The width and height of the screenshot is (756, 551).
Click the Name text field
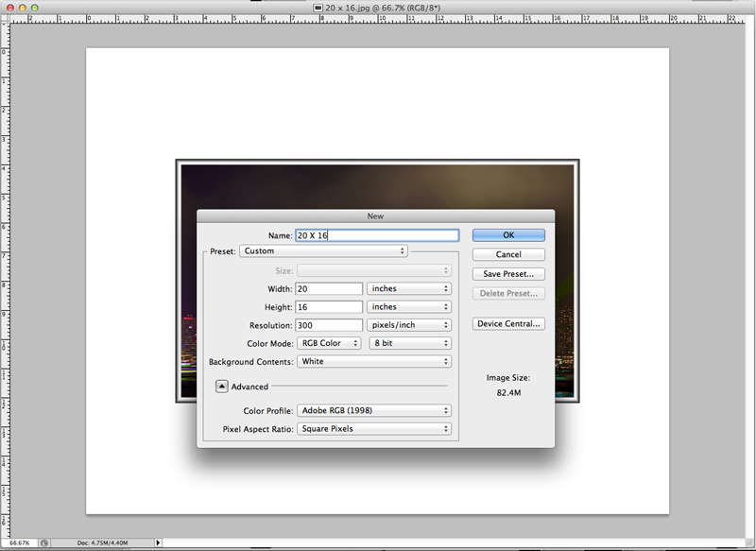coord(376,235)
